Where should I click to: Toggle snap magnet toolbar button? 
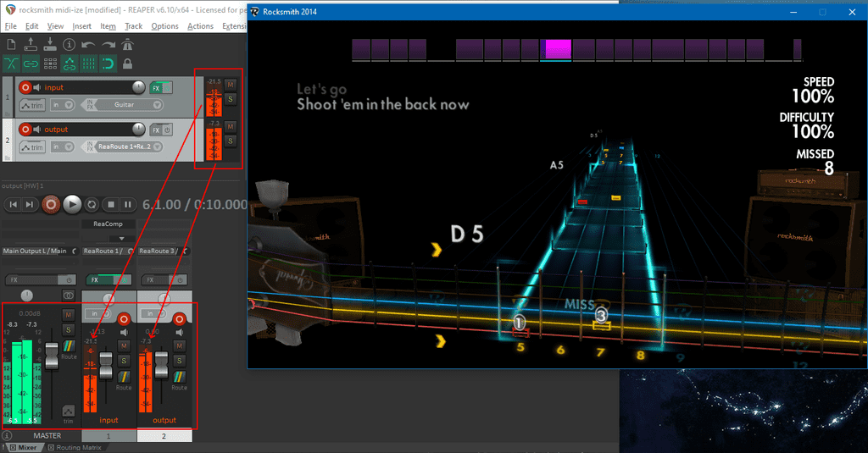[x=108, y=64]
